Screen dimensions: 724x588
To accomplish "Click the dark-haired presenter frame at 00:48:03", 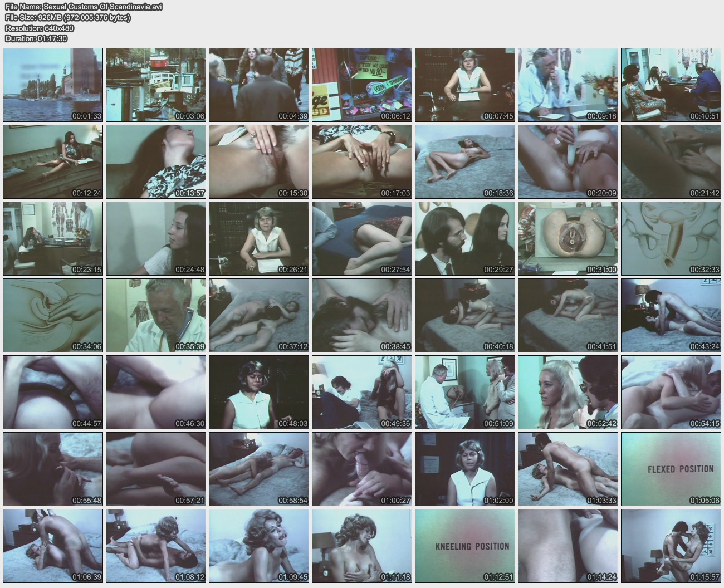I will [x=259, y=392].
